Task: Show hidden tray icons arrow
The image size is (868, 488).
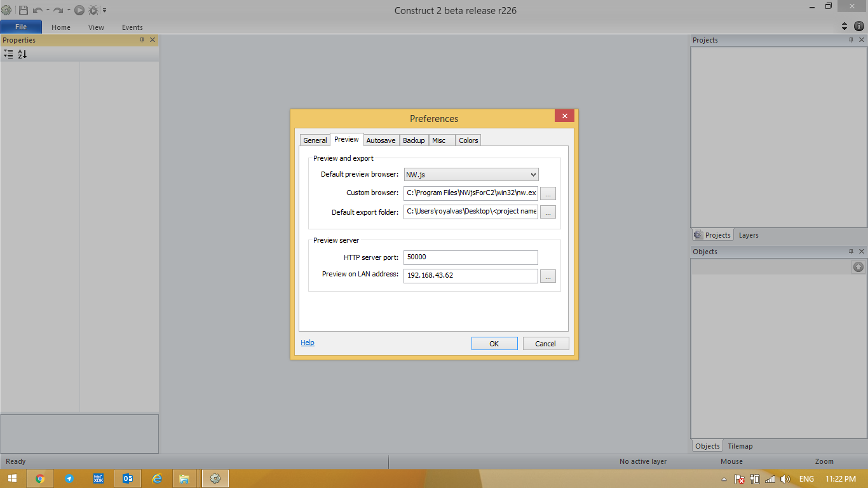Action: click(x=724, y=479)
